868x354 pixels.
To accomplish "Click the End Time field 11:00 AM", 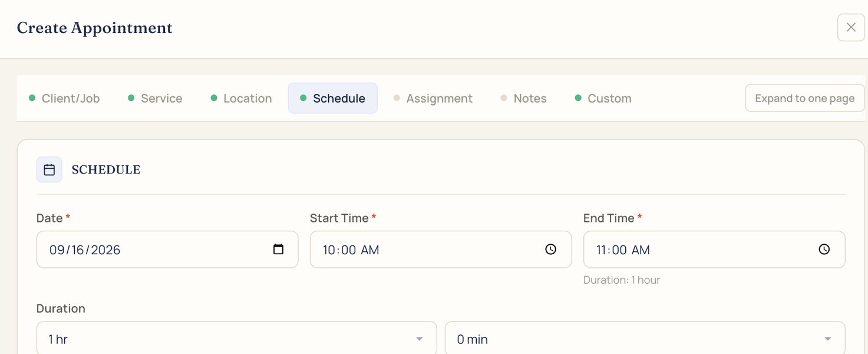I will 714,249.
